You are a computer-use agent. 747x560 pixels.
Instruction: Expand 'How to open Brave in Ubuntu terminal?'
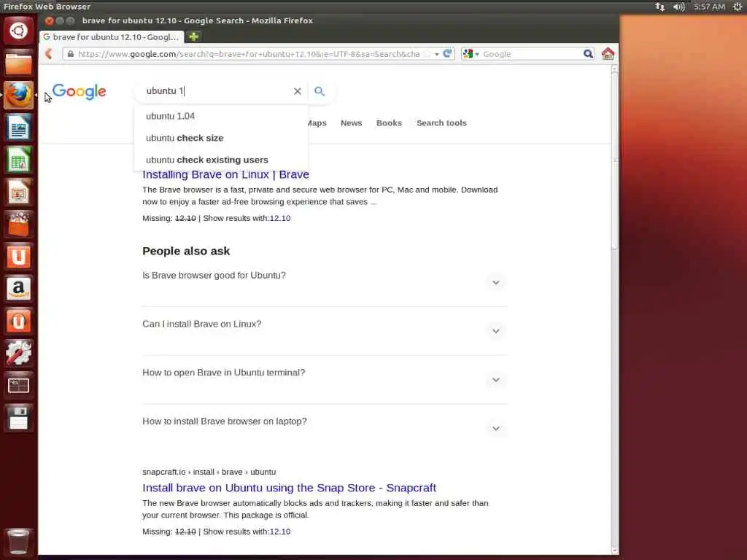[496, 379]
